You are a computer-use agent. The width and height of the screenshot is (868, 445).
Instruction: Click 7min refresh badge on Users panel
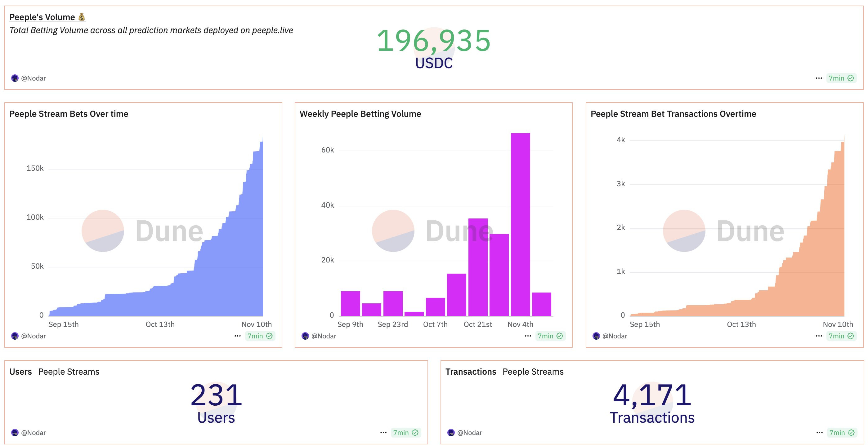tap(405, 433)
